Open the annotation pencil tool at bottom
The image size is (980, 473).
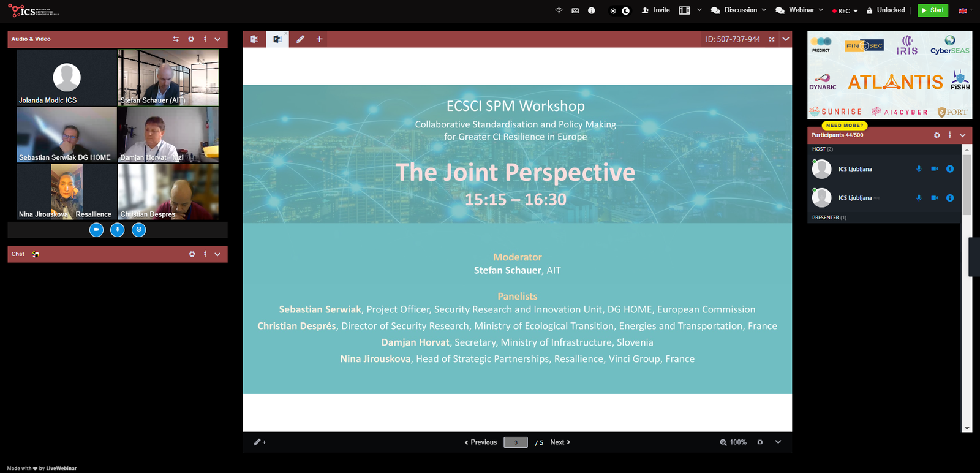tap(260, 442)
